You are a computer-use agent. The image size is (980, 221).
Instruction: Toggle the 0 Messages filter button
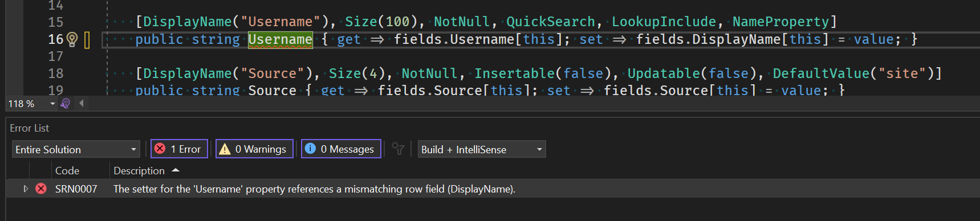point(341,149)
